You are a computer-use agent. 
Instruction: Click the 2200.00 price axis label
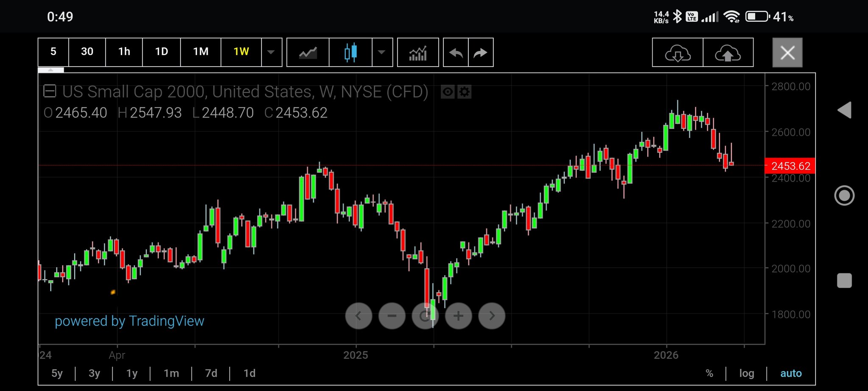[791, 223]
